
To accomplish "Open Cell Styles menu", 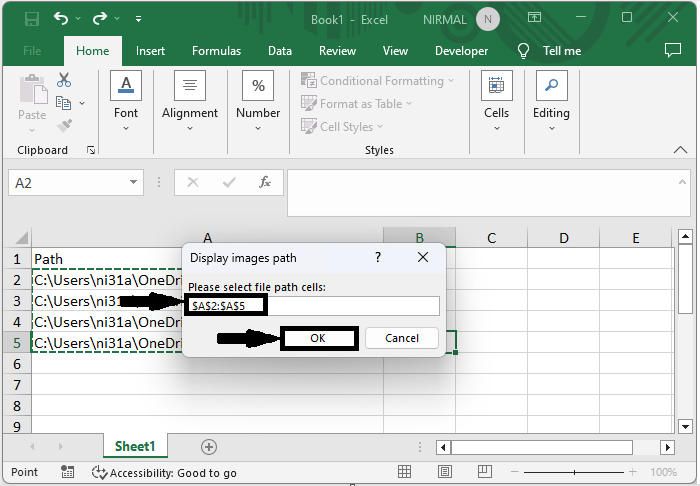I will 342,127.
